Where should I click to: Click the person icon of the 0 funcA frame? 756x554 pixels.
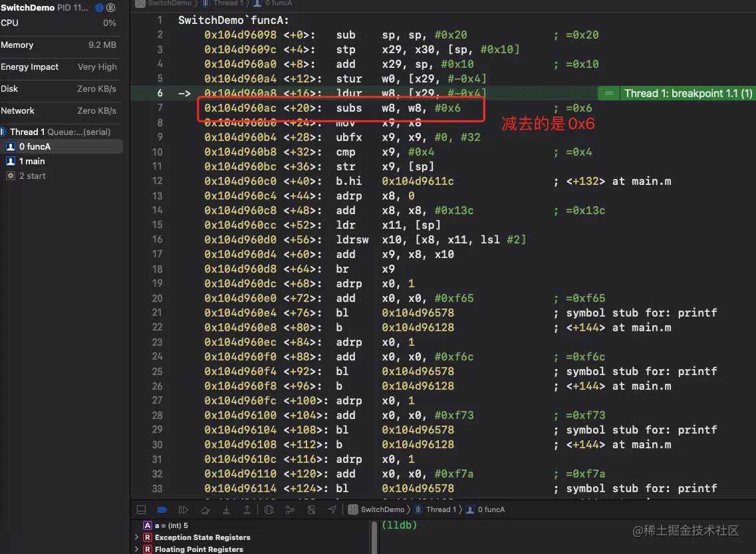[x=11, y=146]
